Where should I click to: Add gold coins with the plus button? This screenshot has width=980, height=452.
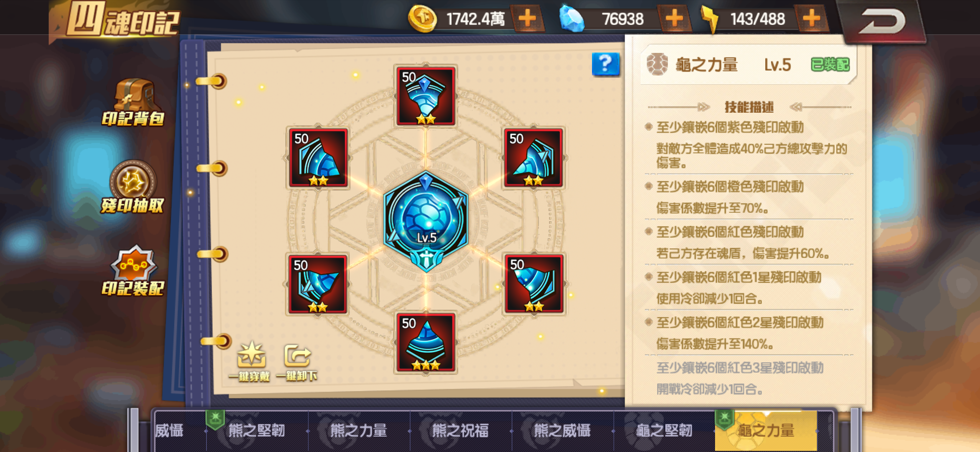tap(528, 18)
